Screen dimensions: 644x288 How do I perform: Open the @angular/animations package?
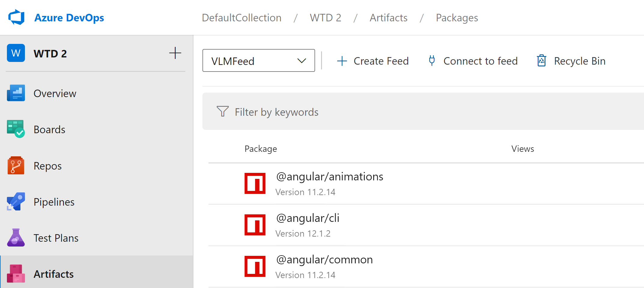[x=330, y=177]
